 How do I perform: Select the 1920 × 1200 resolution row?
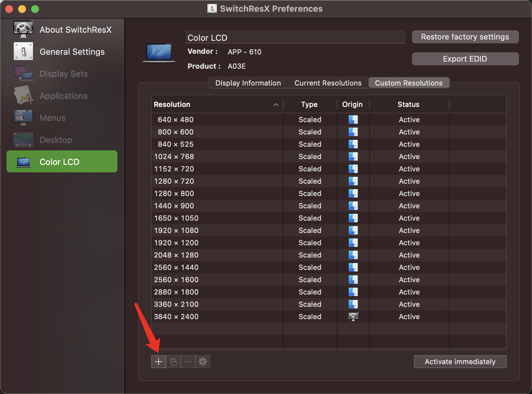329,243
